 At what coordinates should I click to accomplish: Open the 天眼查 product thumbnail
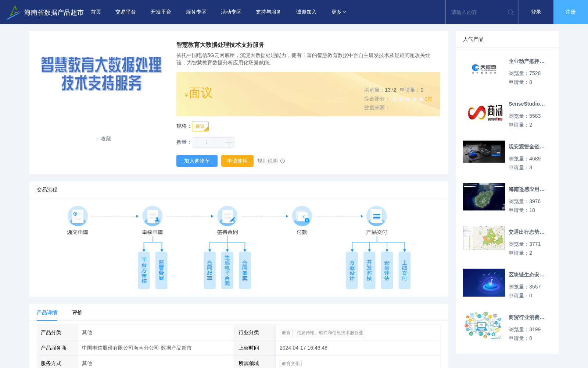pos(484,69)
